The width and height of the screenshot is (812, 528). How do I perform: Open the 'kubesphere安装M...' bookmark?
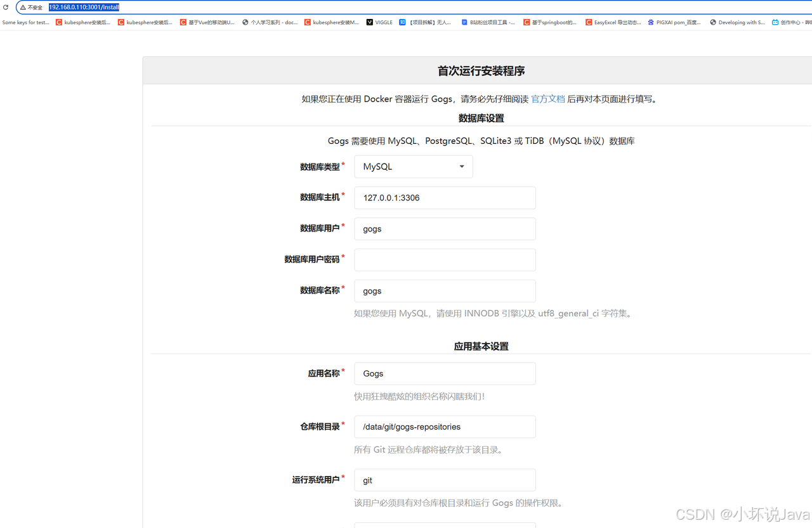332,22
